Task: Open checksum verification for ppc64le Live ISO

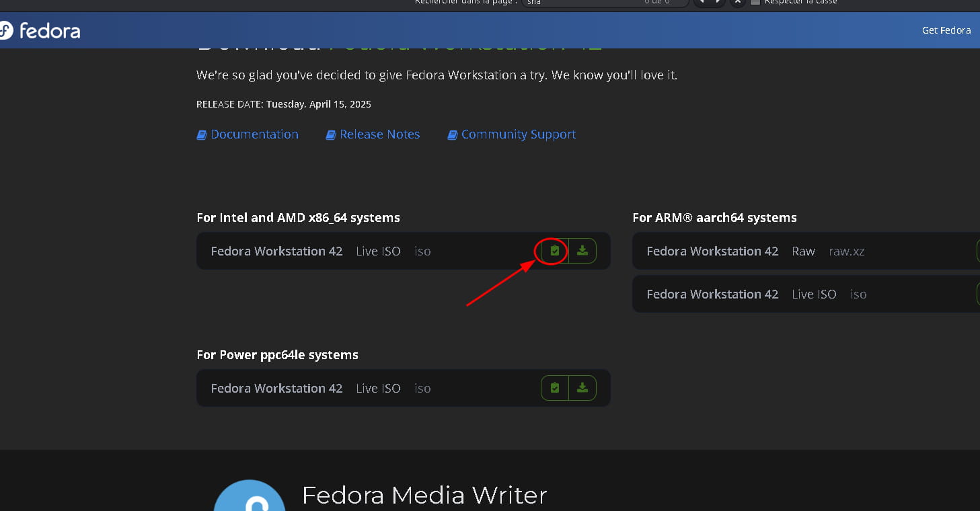Action: pyautogui.click(x=555, y=388)
